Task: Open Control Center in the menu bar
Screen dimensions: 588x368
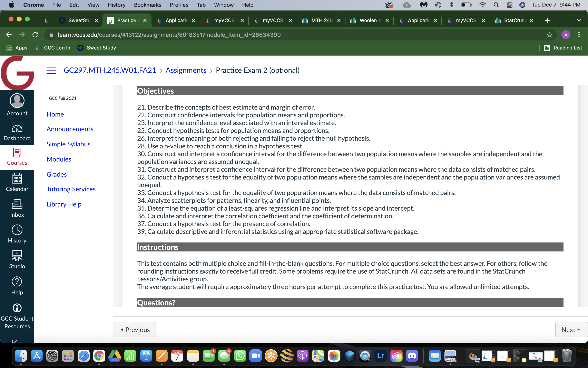Action: click(510, 5)
